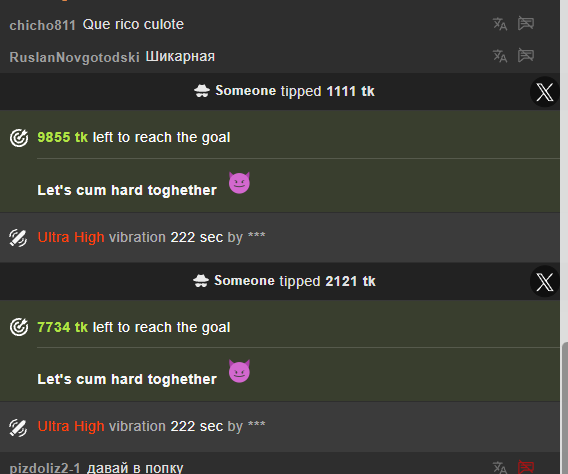Translate pizdoliz2-1's message
The image size is (568, 474).
pos(500,467)
